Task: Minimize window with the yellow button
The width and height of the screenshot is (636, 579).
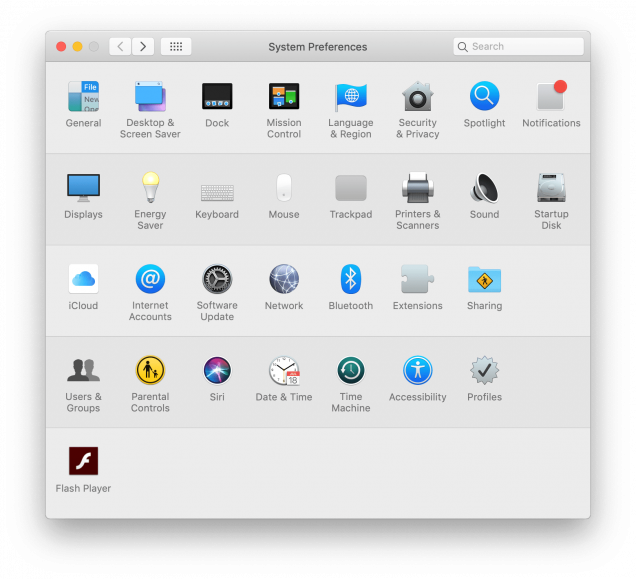Action: pos(77,47)
